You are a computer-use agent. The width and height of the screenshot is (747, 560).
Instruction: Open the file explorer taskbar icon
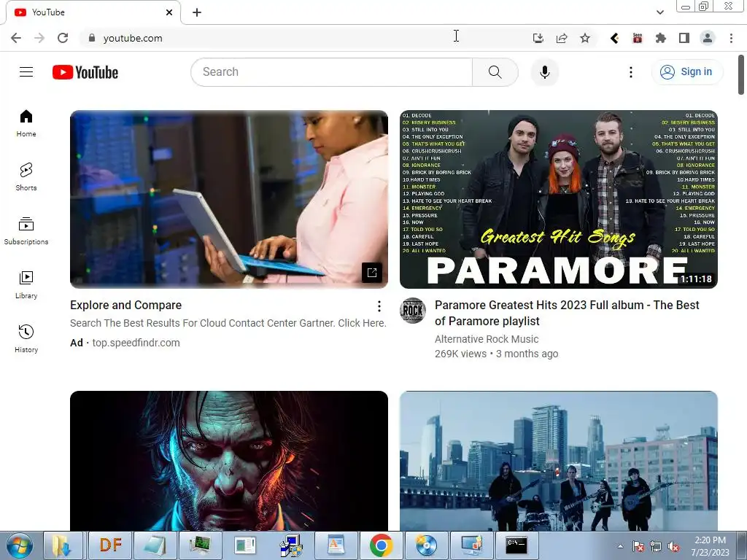point(64,545)
